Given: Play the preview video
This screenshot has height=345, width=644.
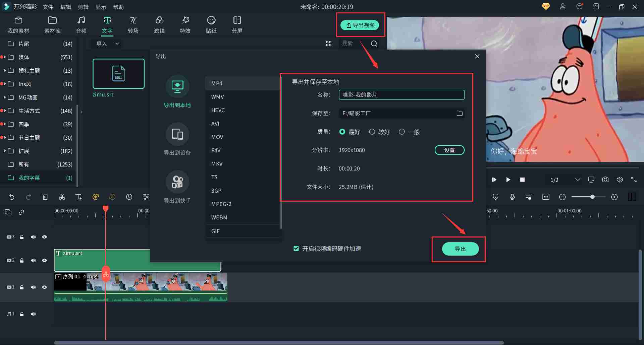Looking at the screenshot, I should [x=508, y=180].
